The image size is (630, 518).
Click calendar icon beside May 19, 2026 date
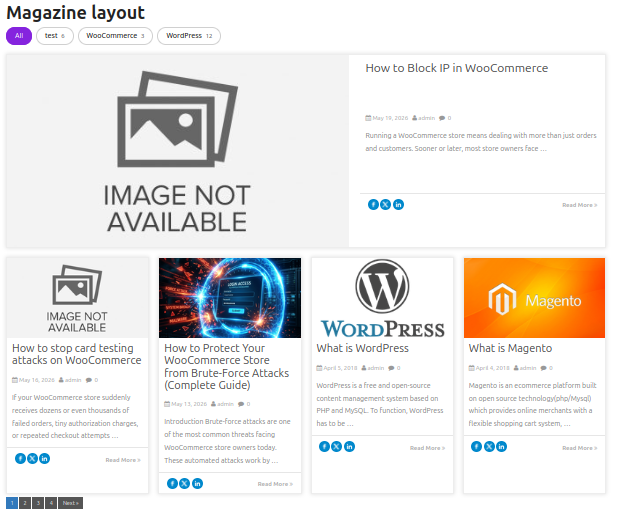tap(368, 118)
